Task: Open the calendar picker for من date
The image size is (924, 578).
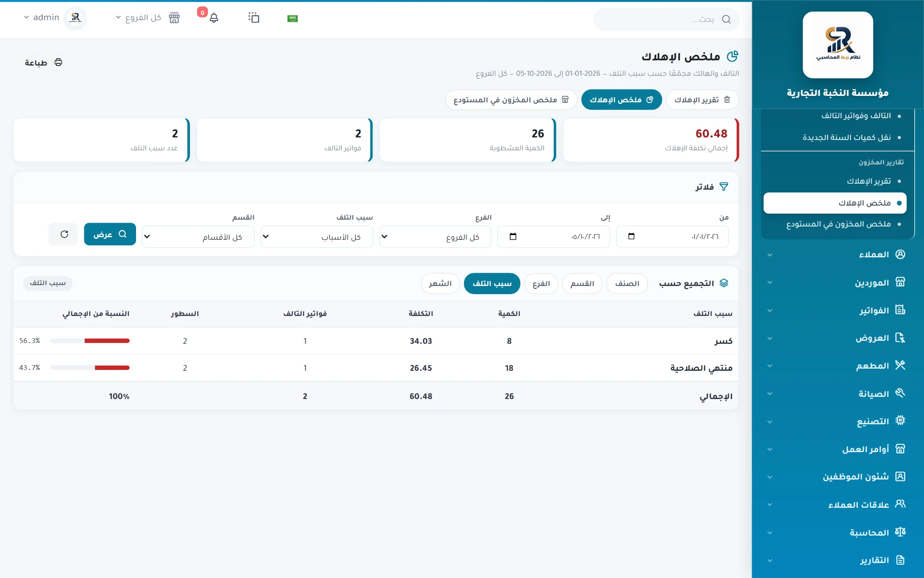Action: coord(631,236)
